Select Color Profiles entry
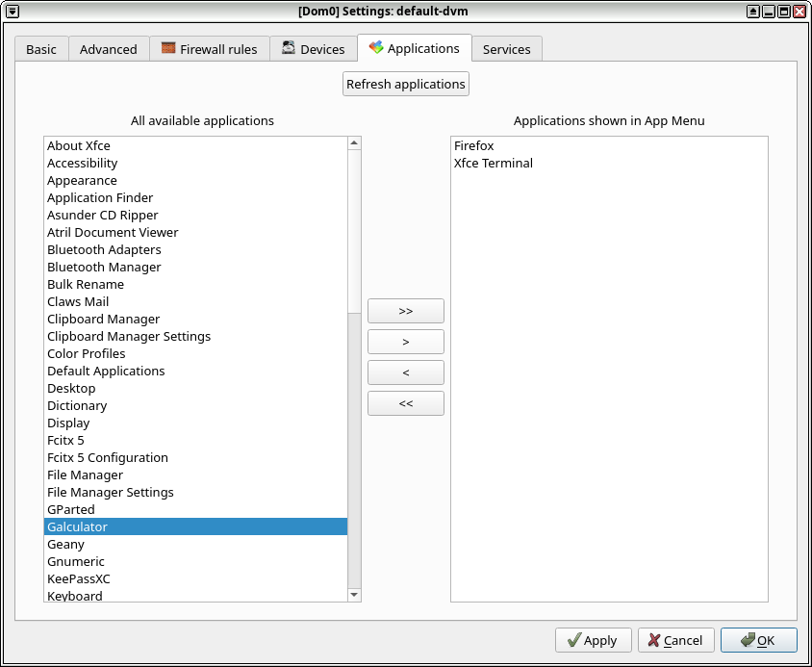 coord(195,353)
